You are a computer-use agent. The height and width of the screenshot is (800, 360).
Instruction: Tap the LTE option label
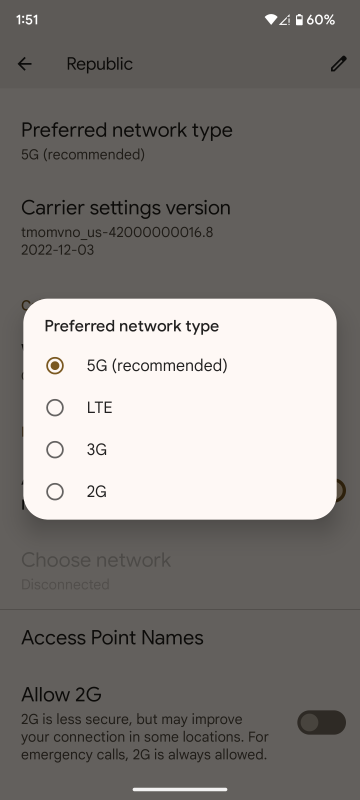99,408
